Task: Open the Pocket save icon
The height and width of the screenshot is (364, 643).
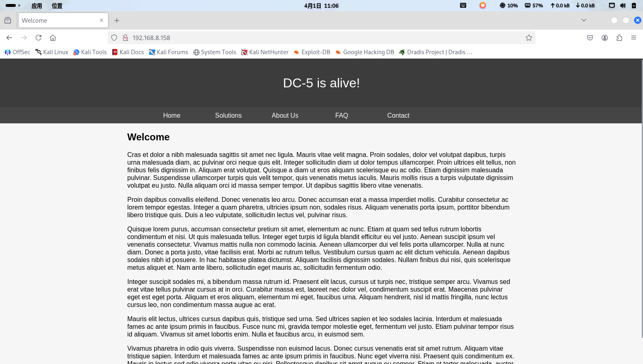Action: coord(590,38)
